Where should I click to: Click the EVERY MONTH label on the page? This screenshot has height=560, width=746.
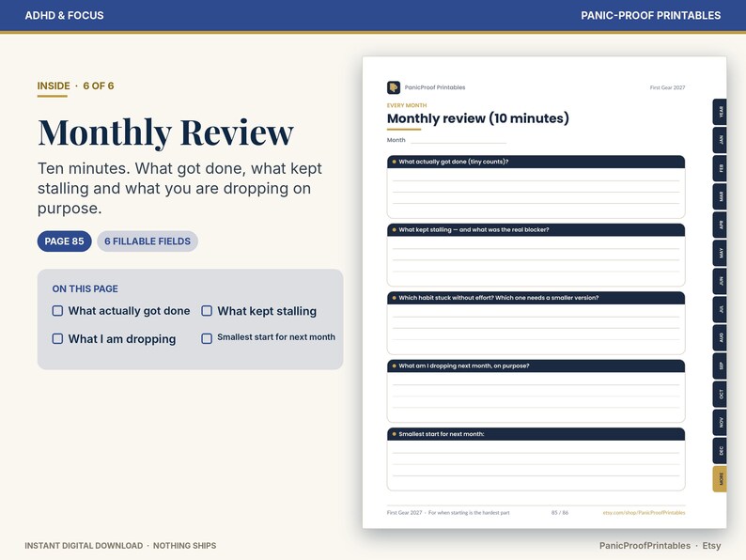(x=407, y=105)
